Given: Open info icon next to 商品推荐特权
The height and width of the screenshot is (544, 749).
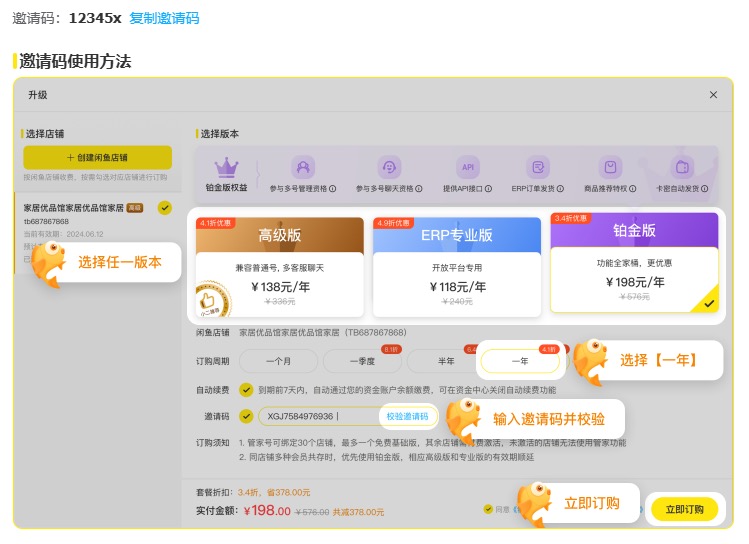Looking at the screenshot, I should tap(632, 189).
